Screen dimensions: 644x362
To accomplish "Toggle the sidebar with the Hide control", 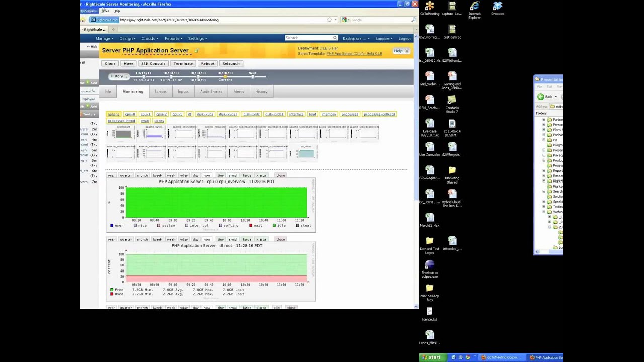I will pyautogui.click(x=92, y=47).
